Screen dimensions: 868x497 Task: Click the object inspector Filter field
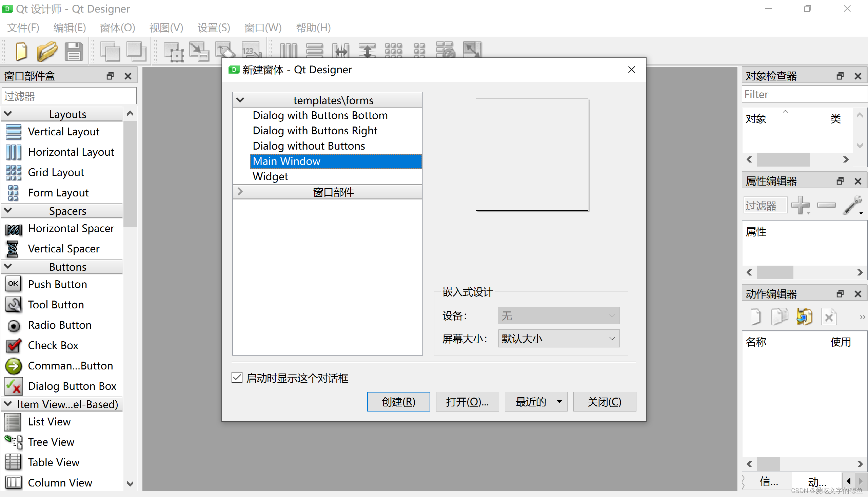pyautogui.click(x=804, y=94)
